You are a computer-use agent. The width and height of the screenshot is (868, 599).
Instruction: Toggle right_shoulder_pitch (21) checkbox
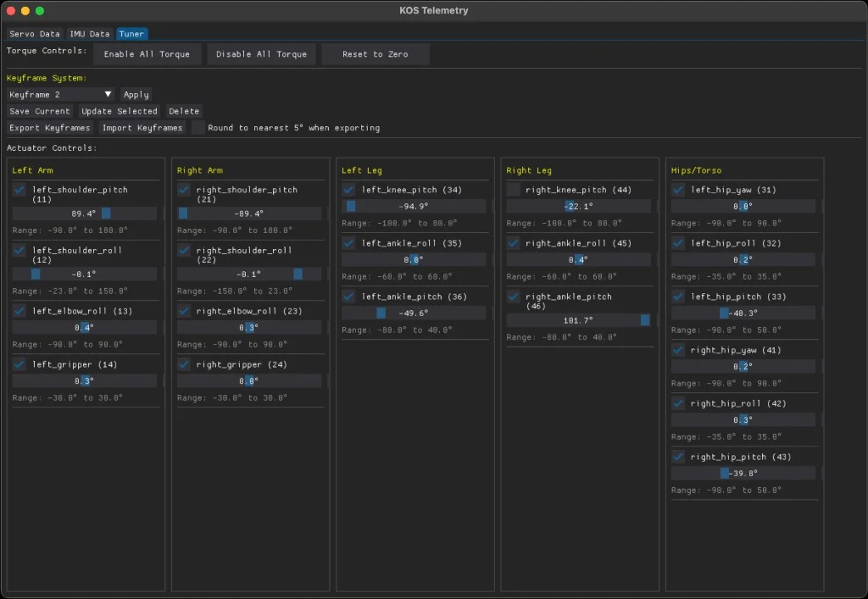click(x=184, y=190)
